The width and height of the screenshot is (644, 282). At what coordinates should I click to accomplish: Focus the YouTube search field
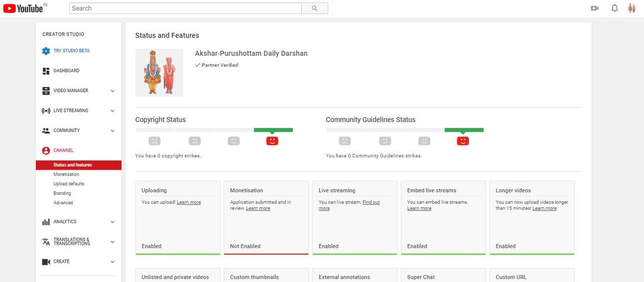click(x=186, y=8)
